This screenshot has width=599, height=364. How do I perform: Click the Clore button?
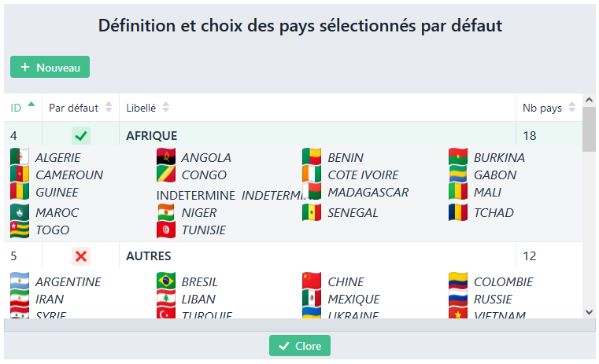[x=300, y=346]
